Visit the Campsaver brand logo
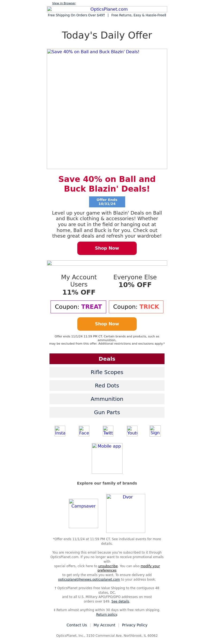Viewport: 214px width, 644px height. [83, 513]
